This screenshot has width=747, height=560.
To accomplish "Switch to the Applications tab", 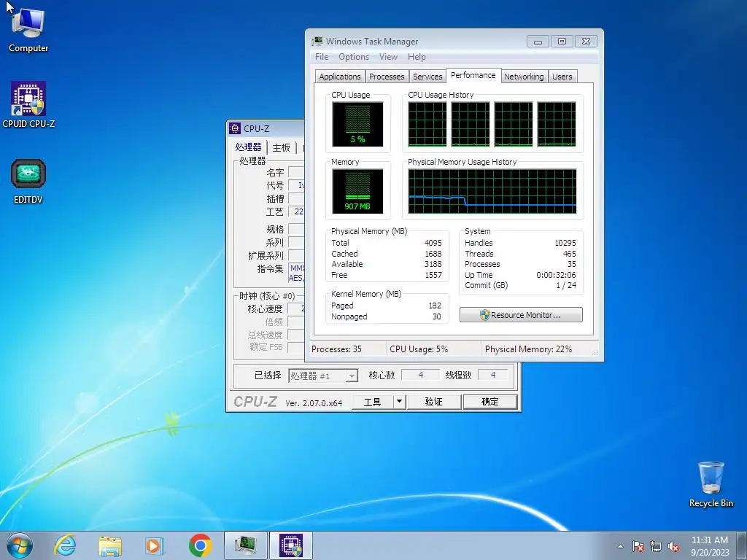I will tap(340, 77).
